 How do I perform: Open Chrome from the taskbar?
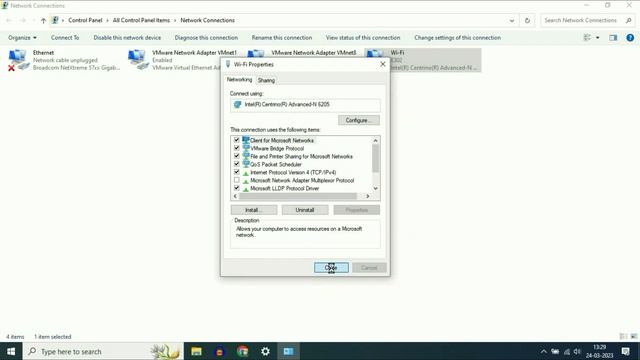[242, 351]
